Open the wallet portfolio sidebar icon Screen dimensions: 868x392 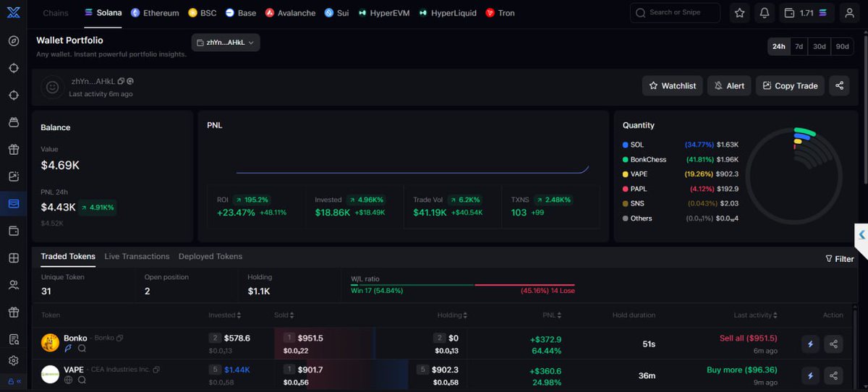[x=14, y=204]
